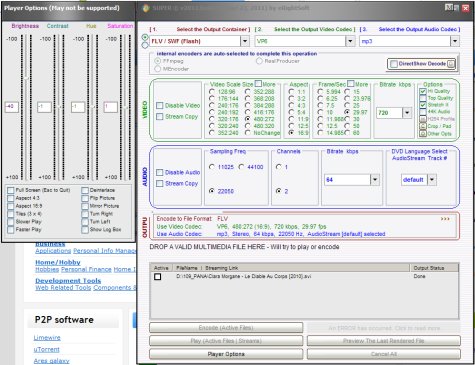Open the H264 Profile option icon
475x365 pixels.
[423, 119]
